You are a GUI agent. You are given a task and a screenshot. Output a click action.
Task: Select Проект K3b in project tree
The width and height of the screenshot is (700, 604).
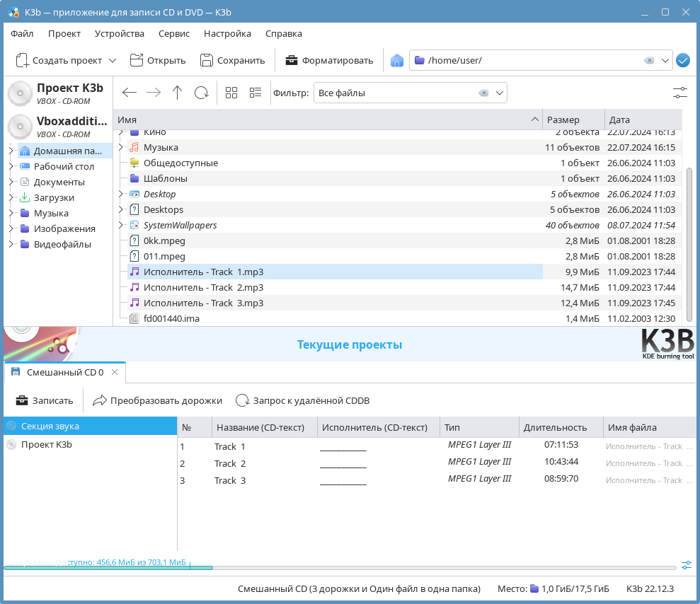click(x=46, y=444)
